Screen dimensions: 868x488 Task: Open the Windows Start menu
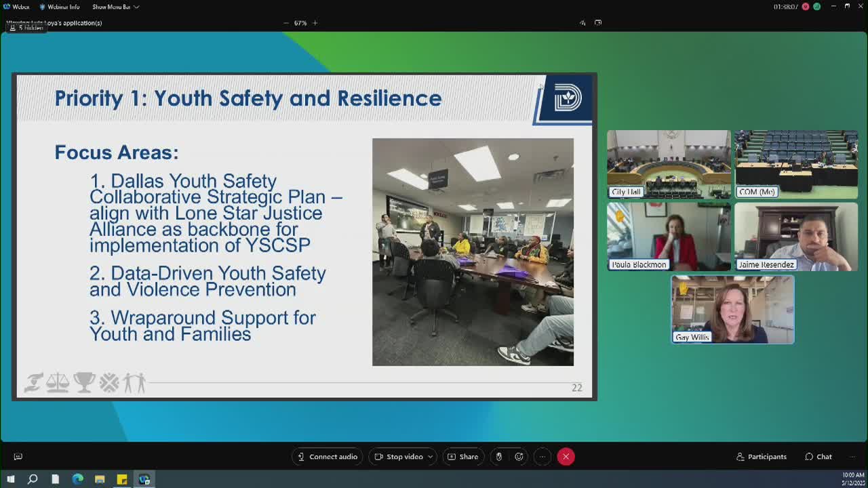coord(10,479)
